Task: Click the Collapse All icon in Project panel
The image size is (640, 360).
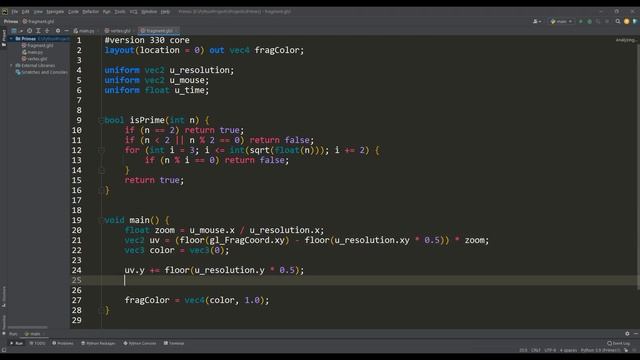Action: 47,31
